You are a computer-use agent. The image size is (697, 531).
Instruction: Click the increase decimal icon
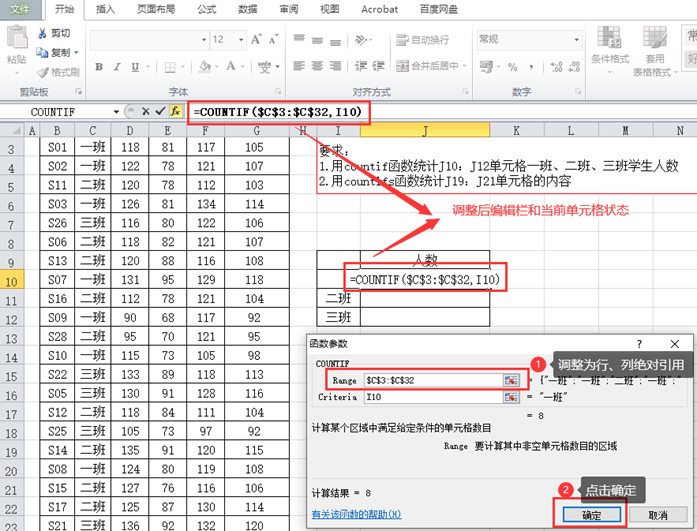click(x=556, y=67)
